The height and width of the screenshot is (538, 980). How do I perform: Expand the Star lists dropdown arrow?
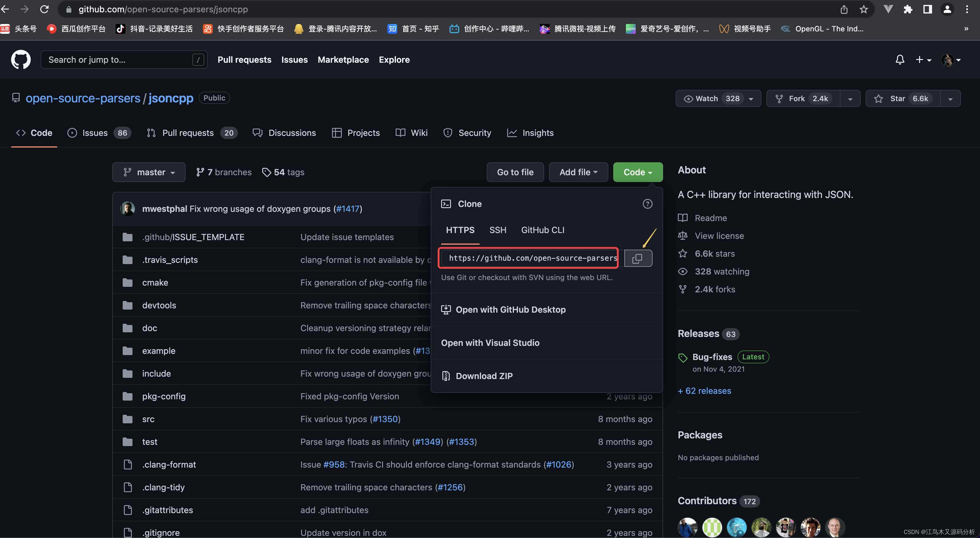[x=950, y=99]
